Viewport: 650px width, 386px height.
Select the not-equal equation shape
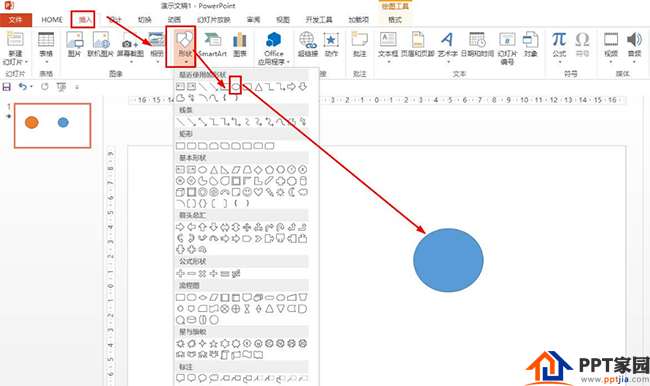pos(236,274)
